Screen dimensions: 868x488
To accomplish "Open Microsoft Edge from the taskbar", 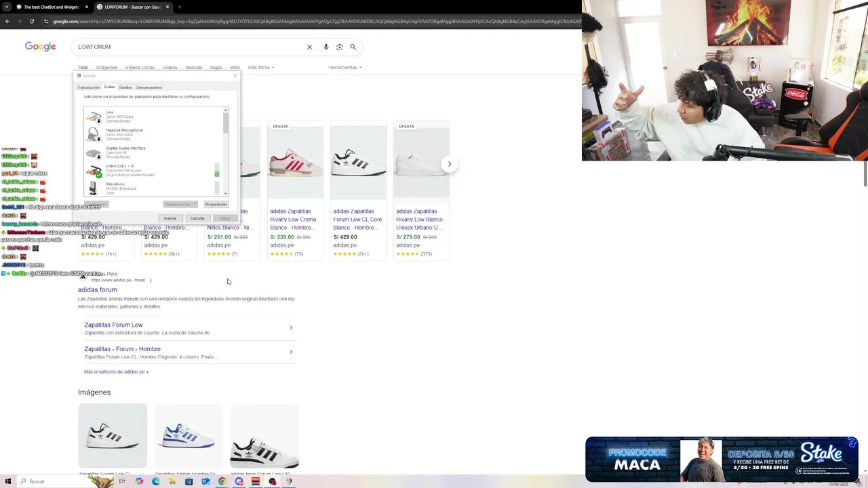I will click(156, 481).
